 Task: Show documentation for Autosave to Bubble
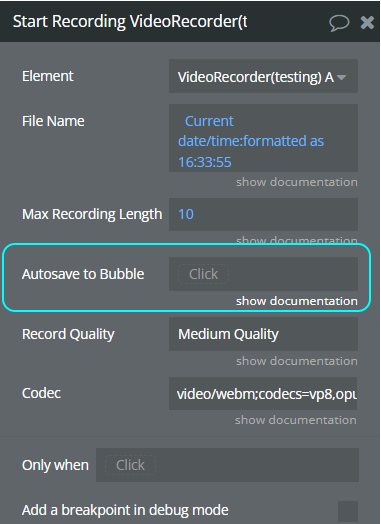[297, 301]
